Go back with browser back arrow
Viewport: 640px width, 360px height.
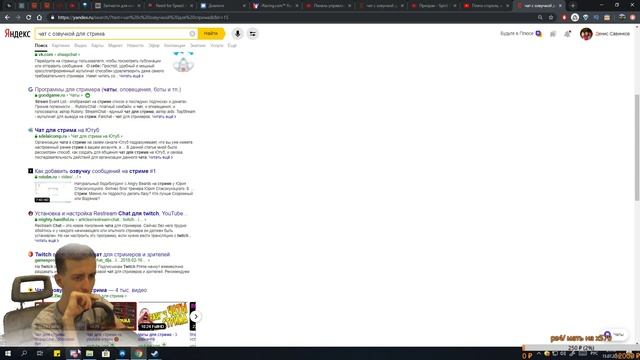coord(7,18)
